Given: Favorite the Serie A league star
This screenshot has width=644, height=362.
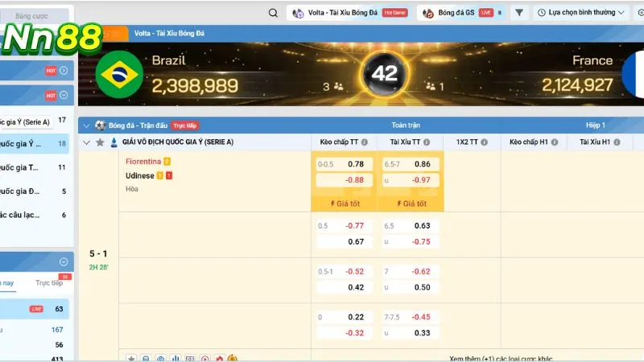Looking at the screenshot, I should 100,142.
